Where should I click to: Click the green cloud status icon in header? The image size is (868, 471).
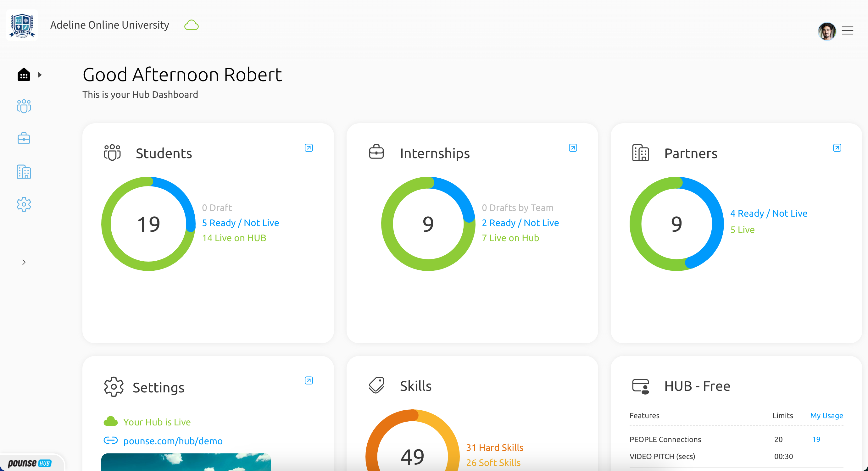click(x=192, y=25)
